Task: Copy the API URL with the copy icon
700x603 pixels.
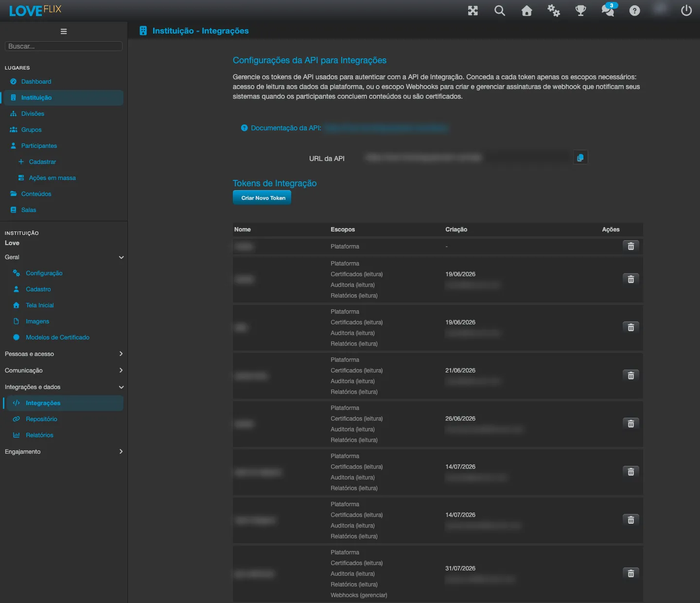Action: tap(580, 158)
